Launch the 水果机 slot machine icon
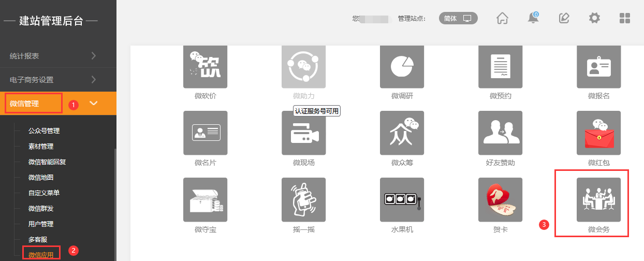Image resolution: width=644 pixels, height=261 pixels. [402, 199]
